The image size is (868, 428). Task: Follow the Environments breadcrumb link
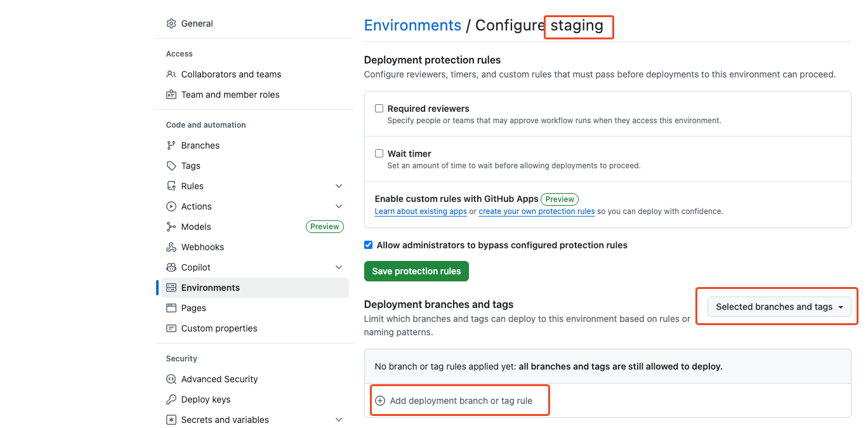point(412,25)
